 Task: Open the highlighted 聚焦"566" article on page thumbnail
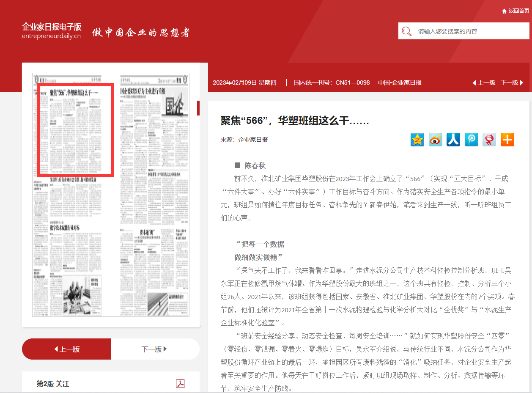[75, 130]
